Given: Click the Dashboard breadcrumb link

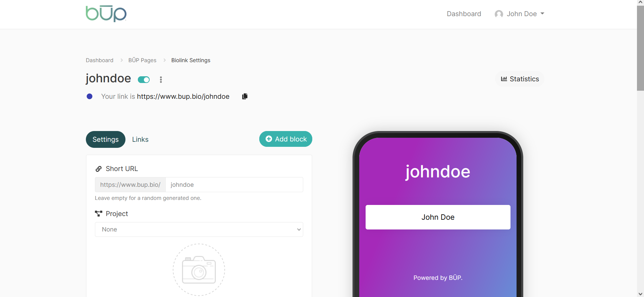Looking at the screenshot, I should pyautogui.click(x=100, y=60).
